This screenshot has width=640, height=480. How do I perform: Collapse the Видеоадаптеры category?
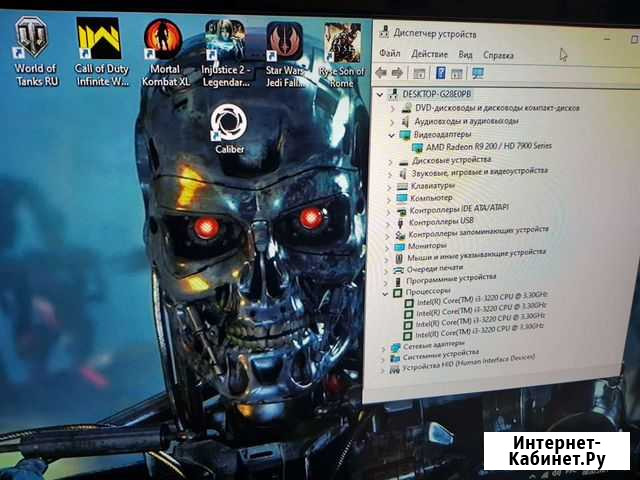(391, 135)
